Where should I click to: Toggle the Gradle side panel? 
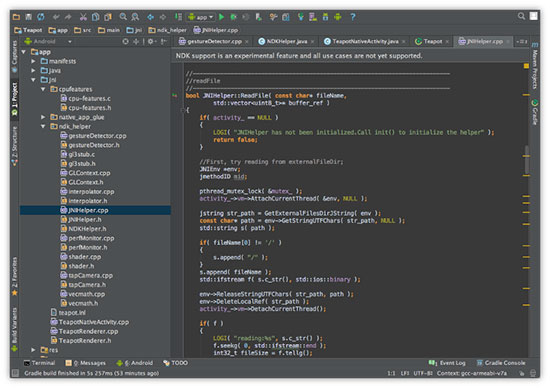point(535,112)
